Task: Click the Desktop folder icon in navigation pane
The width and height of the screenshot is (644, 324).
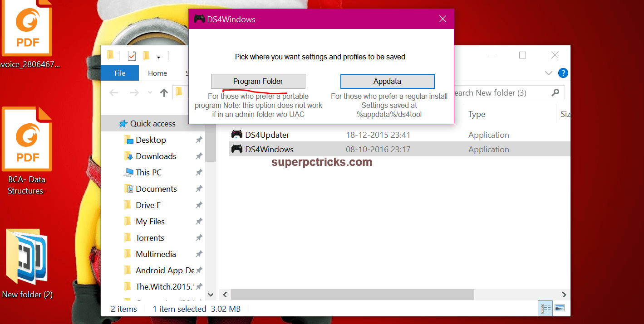Action: [x=128, y=140]
